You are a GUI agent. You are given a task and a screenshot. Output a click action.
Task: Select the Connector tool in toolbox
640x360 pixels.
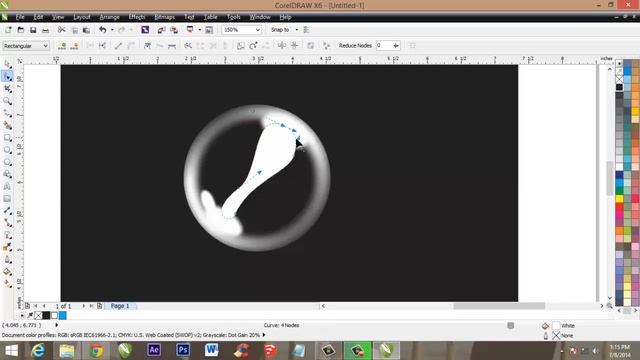7,223
